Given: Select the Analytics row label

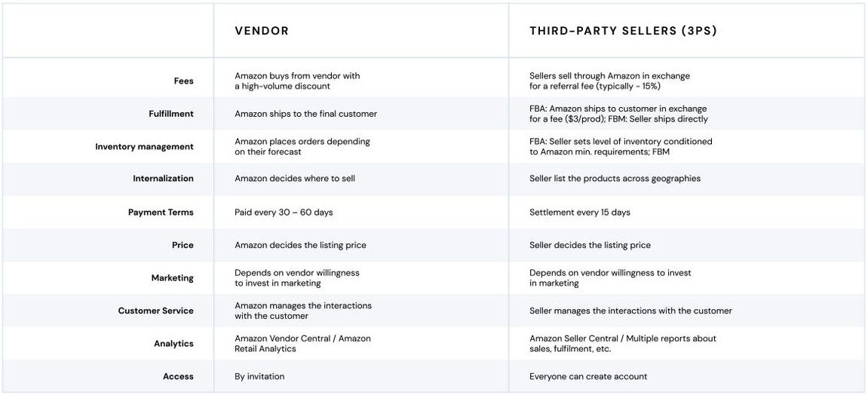Looking at the screenshot, I should click(173, 344).
